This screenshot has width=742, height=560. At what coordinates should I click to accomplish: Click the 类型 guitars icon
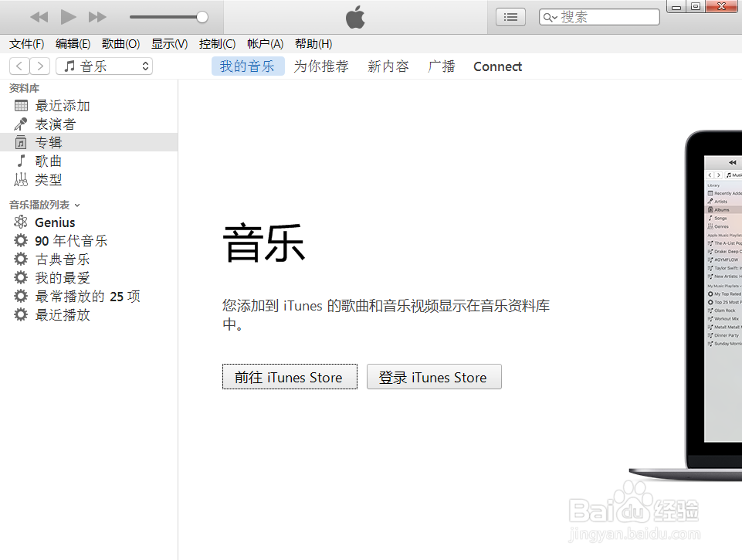[21, 179]
